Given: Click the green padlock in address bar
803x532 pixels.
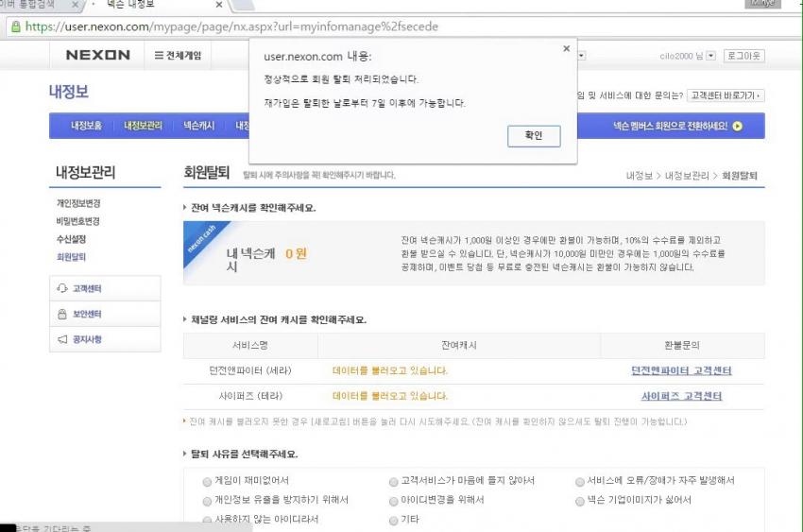Looking at the screenshot, I should click(15, 26).
